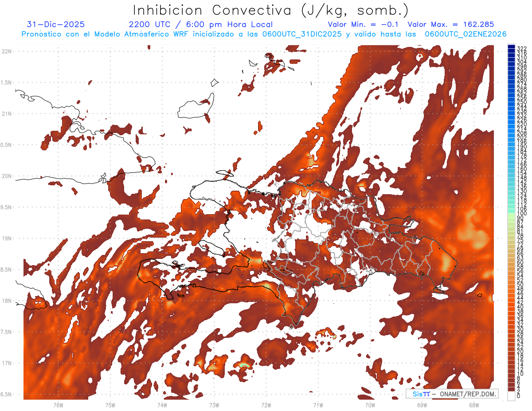
Task: Click the 22N latitude label
Action: click(x=6, y=51)
